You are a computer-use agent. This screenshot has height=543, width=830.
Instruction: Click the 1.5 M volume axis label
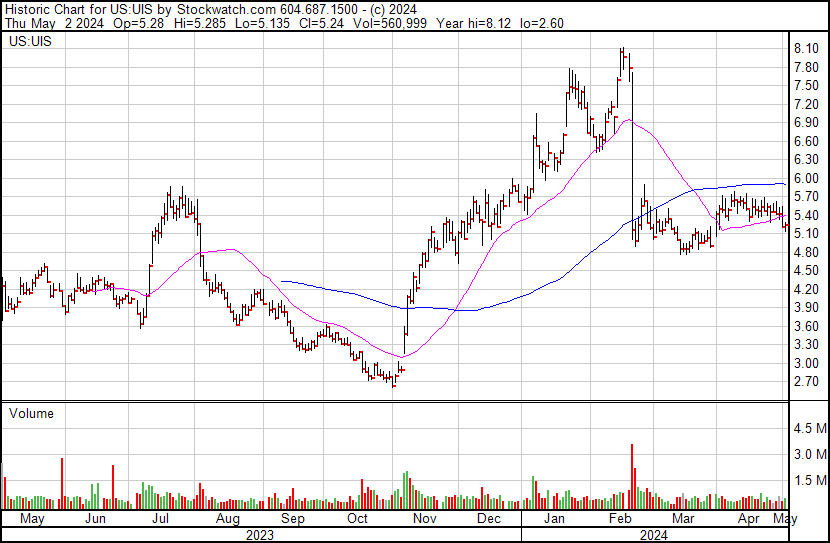[x=809, y=481]
